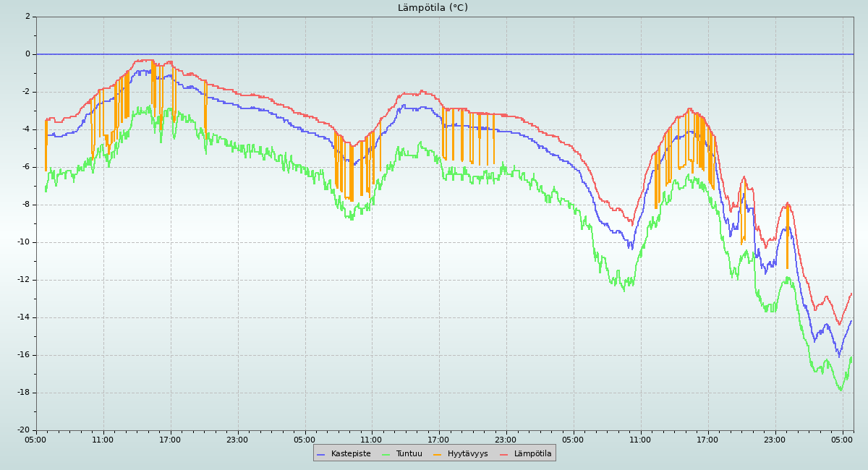This screenshot has height=470, width=868.
Task: Select the Lämpötila legend label
Action: tap(532, 454)
